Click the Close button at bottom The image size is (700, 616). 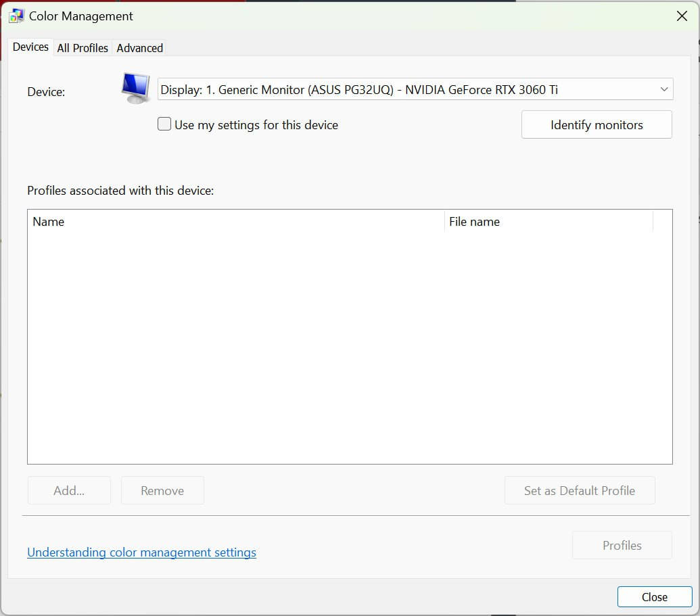pos(655,597)
